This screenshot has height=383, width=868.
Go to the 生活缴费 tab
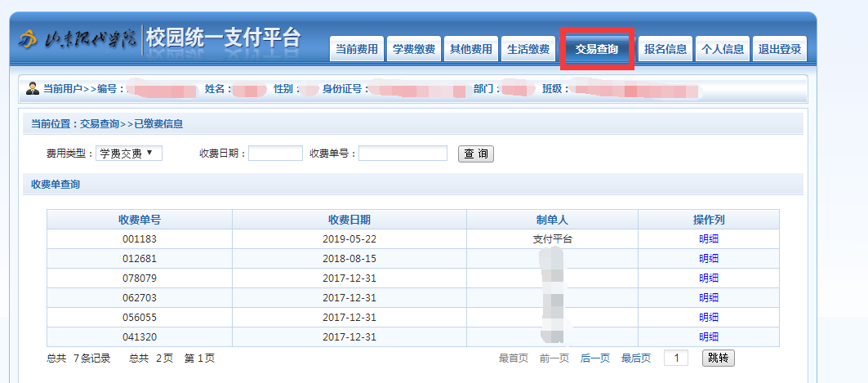coord(527,49)
